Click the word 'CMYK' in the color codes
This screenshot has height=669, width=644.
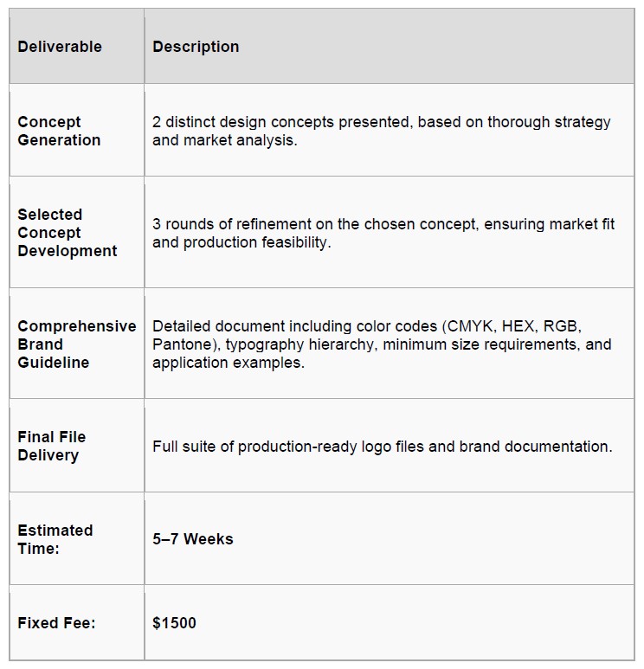click(x=469, y=326)
